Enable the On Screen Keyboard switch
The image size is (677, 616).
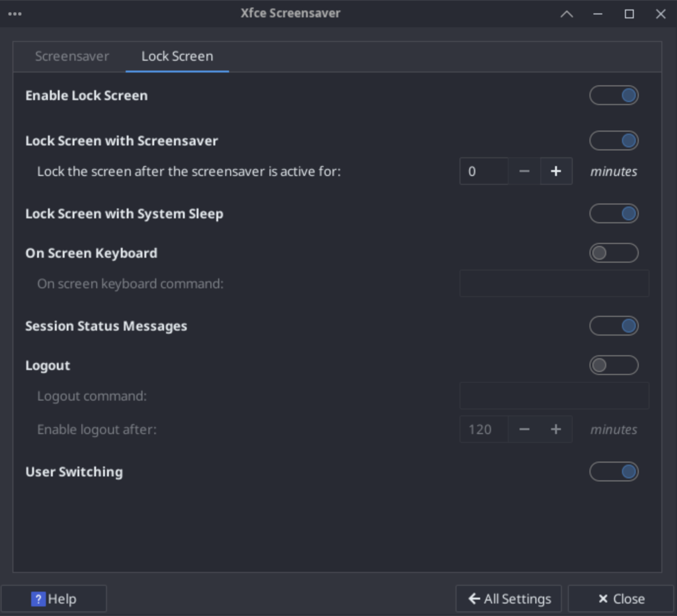(x=613, y=253)
